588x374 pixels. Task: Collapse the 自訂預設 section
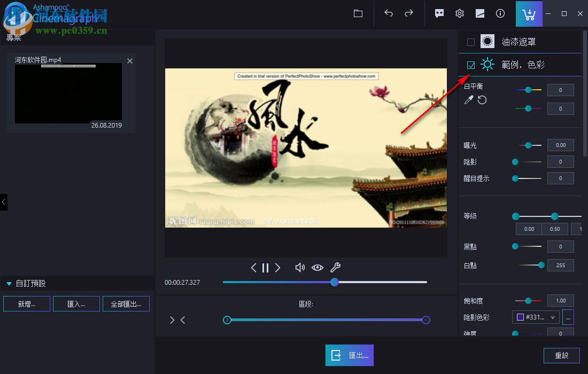point(9,283)
